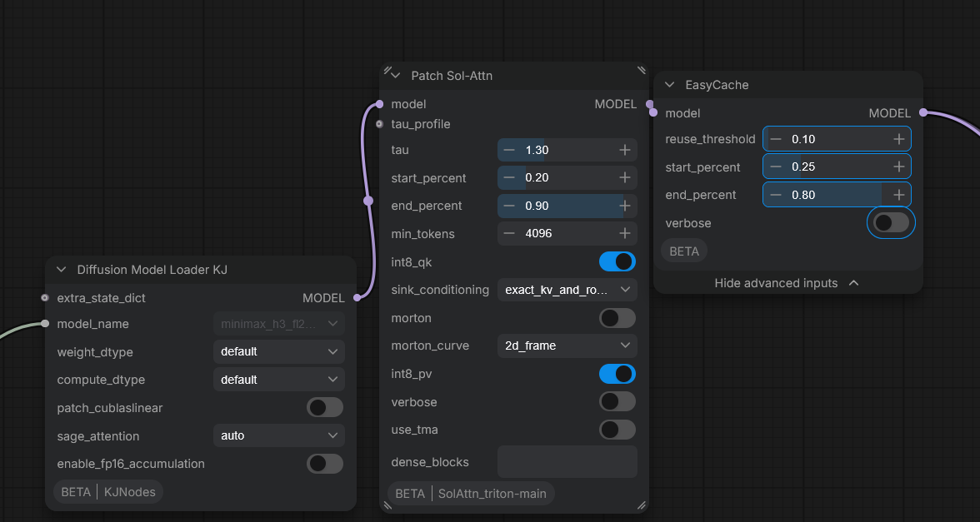The height and width of the screenshot is (522, 980).
Task: Click the extra_state_dict input socket
Action: coord(44,298)
